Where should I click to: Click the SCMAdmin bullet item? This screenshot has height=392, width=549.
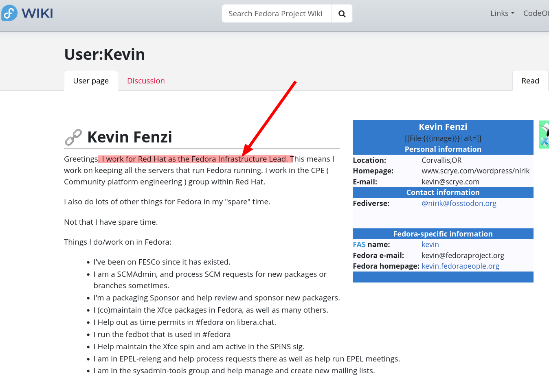click(210, 280)
